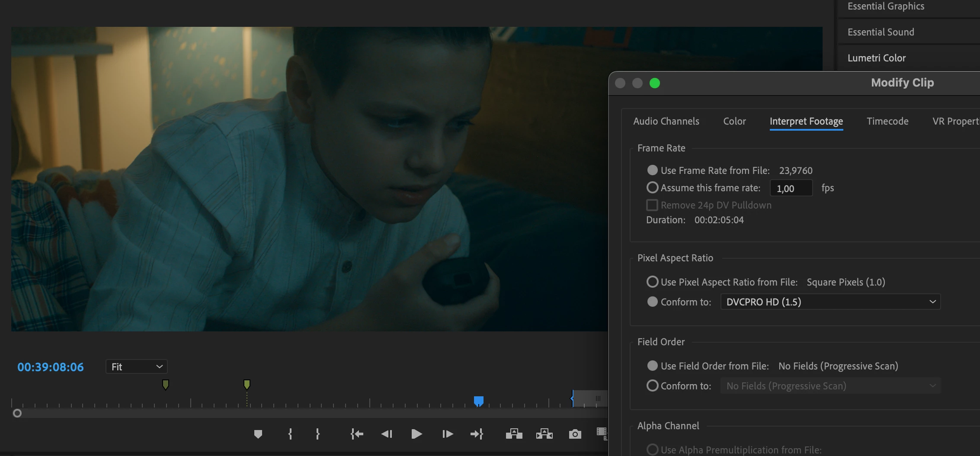Screen dimensions: 980x456
Task: Switch to the VR Properties tab
Action: tap(956, 121)
